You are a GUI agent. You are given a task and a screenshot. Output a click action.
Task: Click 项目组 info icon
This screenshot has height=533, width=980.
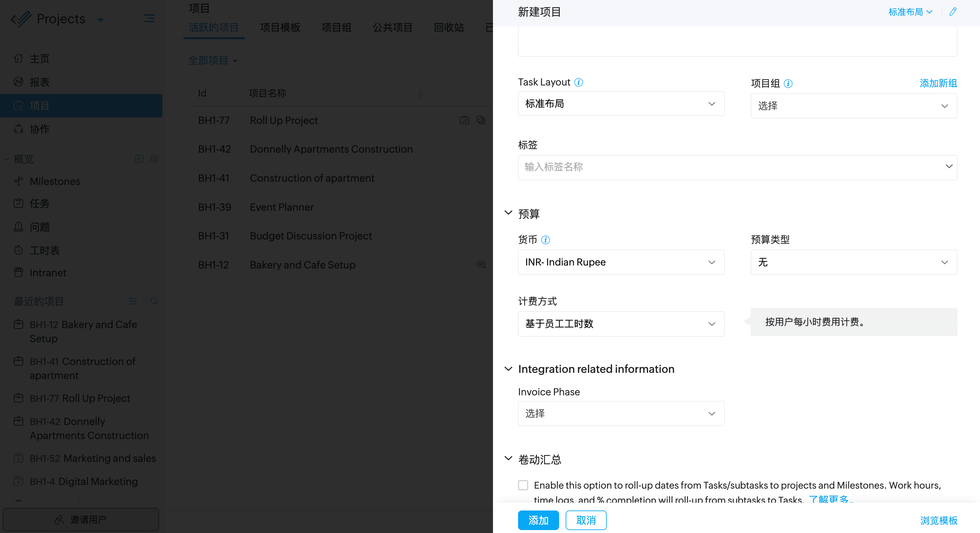tap(788, 84)
